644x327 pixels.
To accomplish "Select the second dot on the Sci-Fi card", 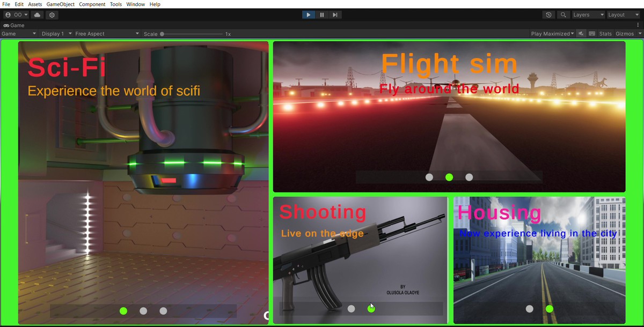I will coord(143,311).
